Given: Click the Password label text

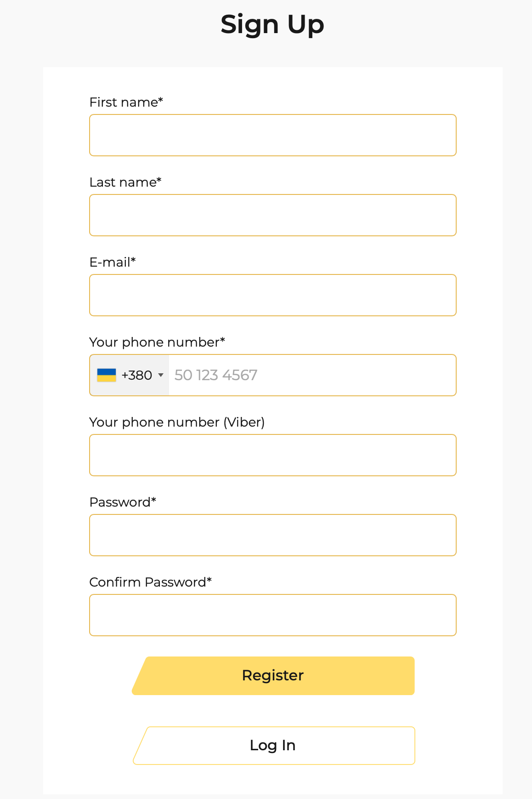Looking at the screenshot, I should 123,502.
